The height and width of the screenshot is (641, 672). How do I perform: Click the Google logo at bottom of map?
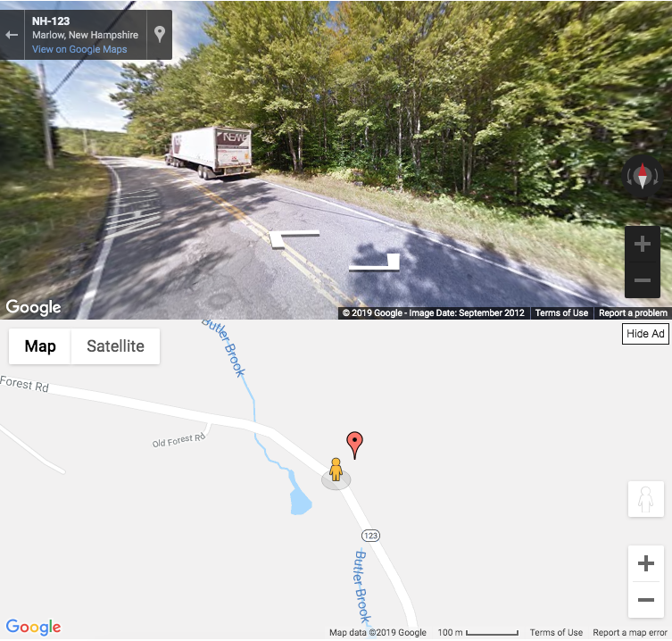coord(33,627)
